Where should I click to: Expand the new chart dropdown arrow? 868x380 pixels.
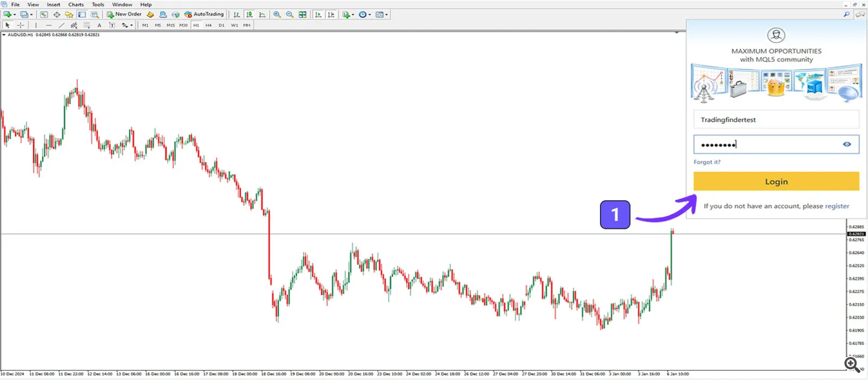[14, 14]
